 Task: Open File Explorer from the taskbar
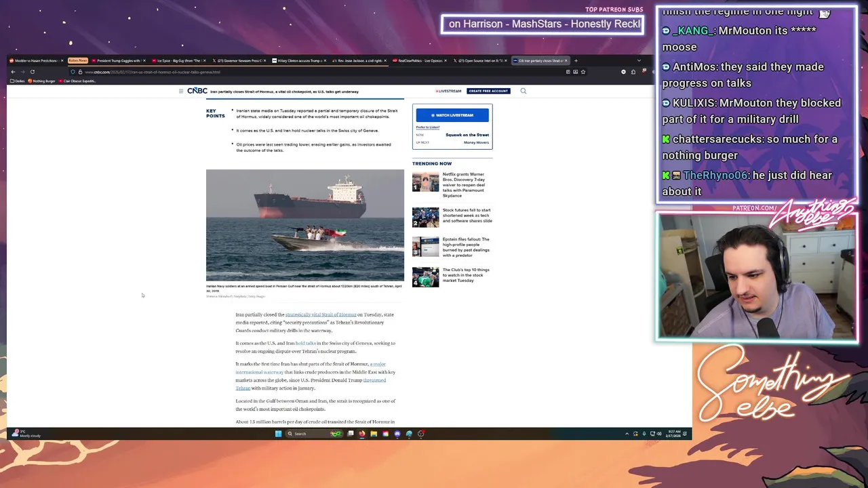[x=374, y=434]
